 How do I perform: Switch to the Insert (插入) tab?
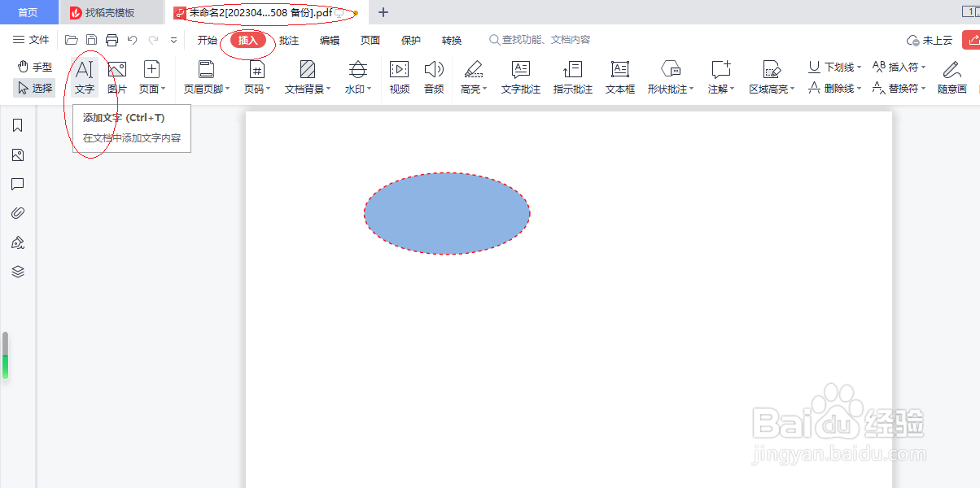click(248, 40)
